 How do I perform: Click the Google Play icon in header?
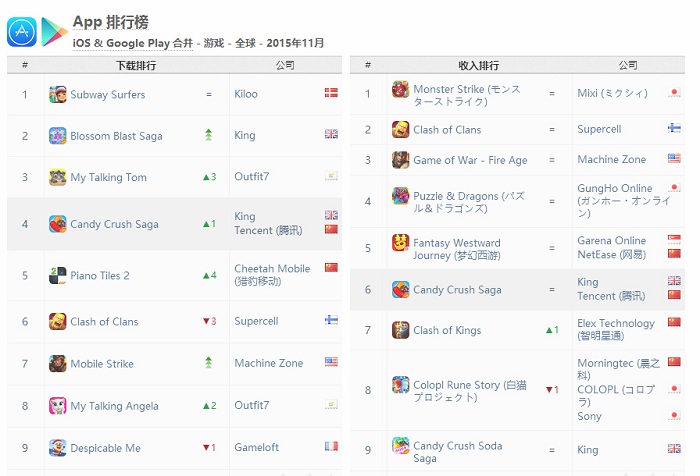54,32
